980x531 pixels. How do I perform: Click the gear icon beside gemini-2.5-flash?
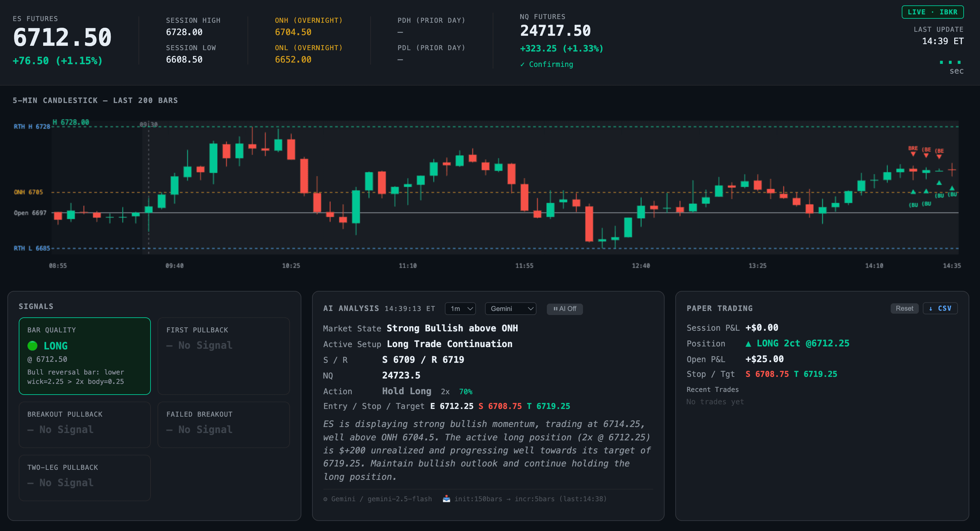326,499
